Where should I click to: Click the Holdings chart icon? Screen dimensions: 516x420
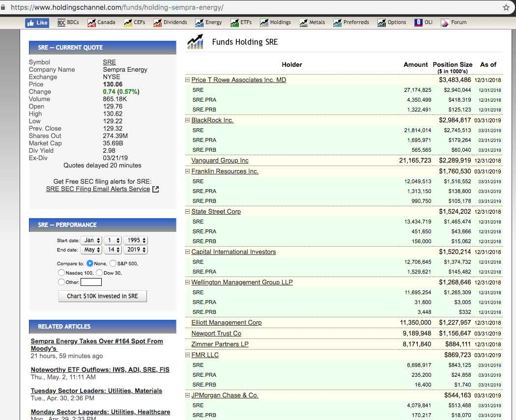click(264, 23)
